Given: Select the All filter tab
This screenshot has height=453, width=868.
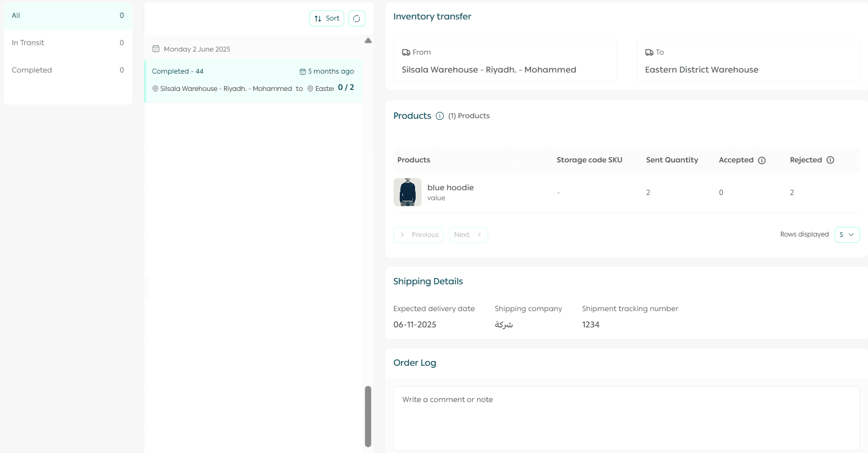Looking at the screenshot, I should click(68, 16).
